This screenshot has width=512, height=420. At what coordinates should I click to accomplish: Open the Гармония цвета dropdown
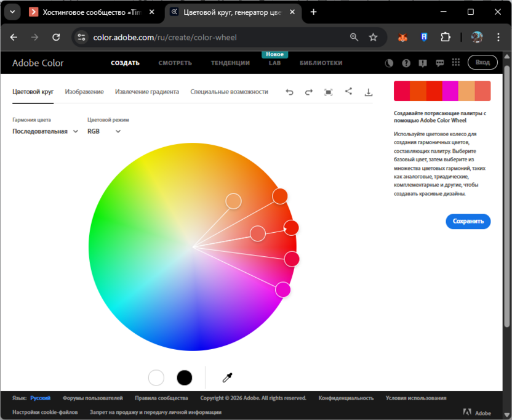pos(45,131)
